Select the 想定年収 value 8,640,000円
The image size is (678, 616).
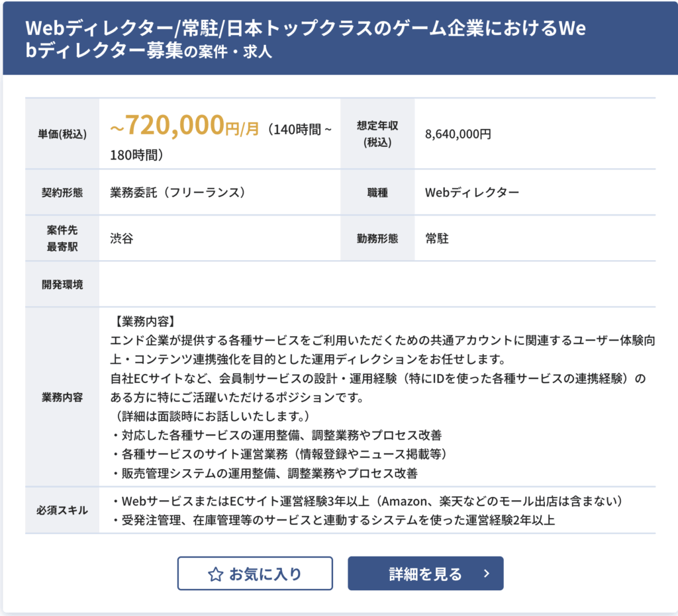pos(458,134)
